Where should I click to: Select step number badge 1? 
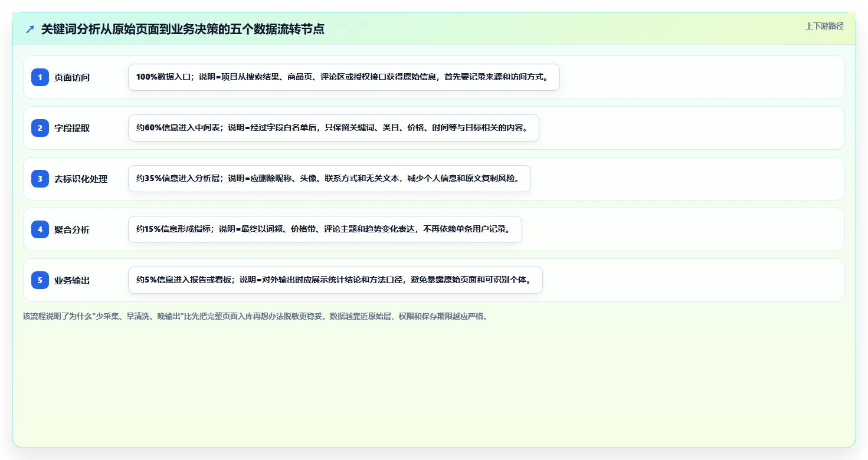(x=40, y=77)
